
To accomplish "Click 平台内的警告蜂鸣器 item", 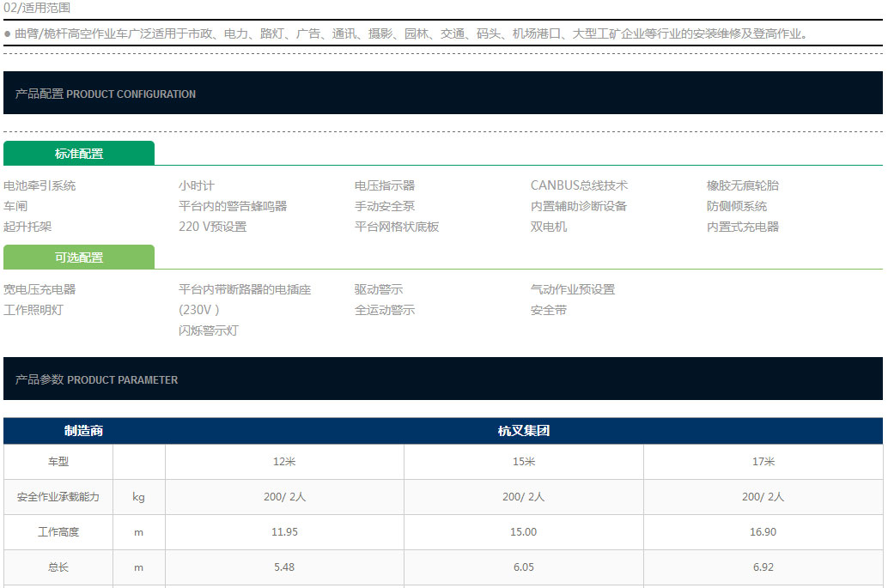I will [x=233, y=206].
